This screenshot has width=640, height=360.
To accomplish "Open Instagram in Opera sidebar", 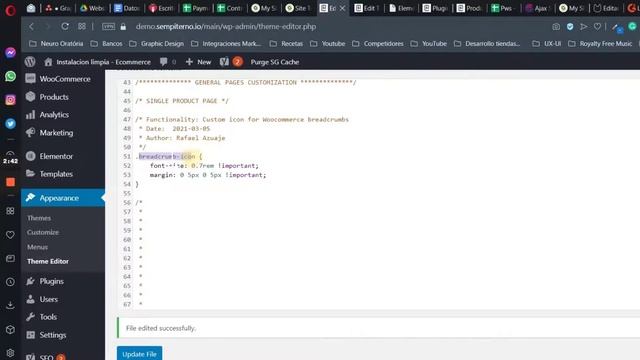I will click(10, 100).
